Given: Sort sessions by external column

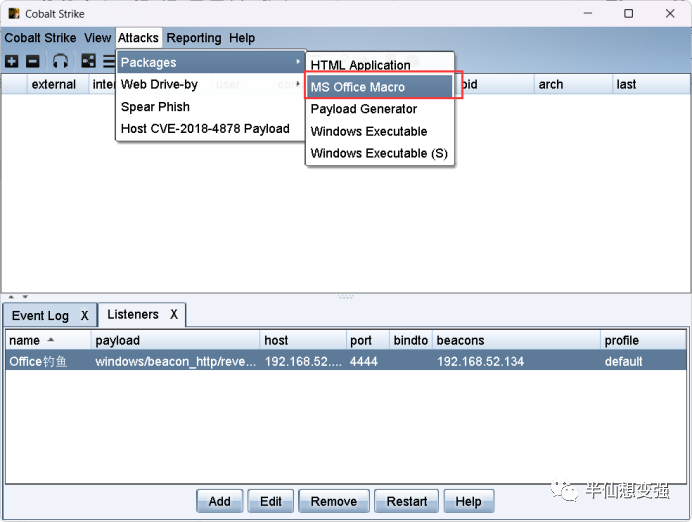Looking at the screenshot, I should tap(57, 84).
